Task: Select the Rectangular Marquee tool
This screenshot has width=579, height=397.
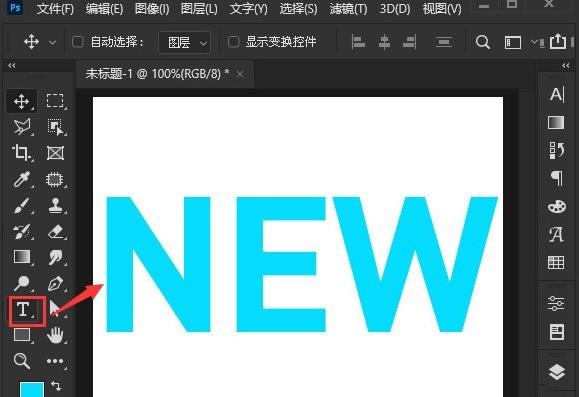Action: point(55,101)
